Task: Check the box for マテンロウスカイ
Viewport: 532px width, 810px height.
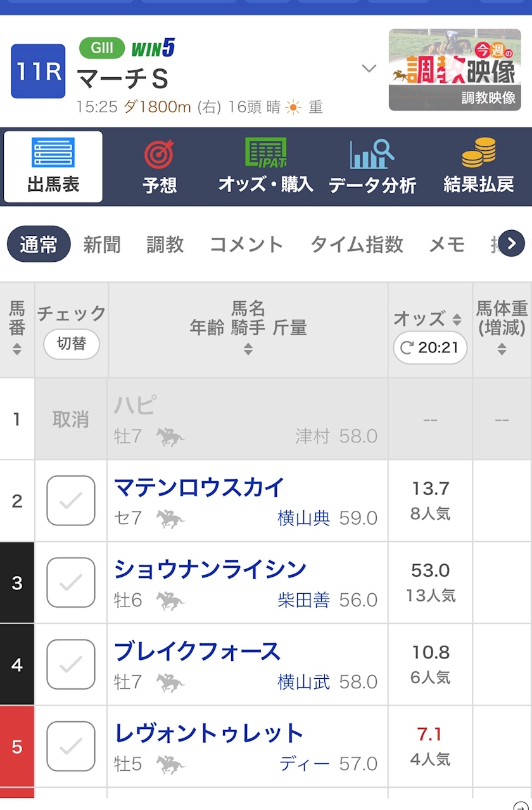Action: (x=71, y=501)
